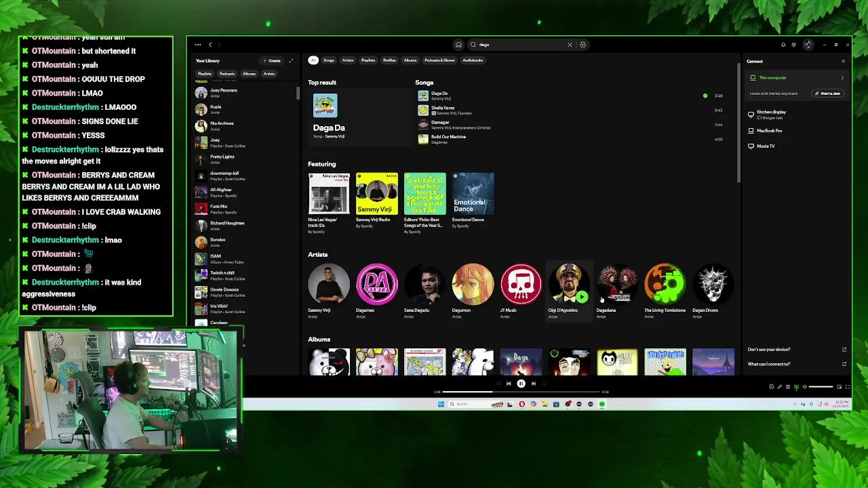The width and height of the screenshot is (868, 488).
Task: Filter search results by Profiles
Action: (389, 60)
